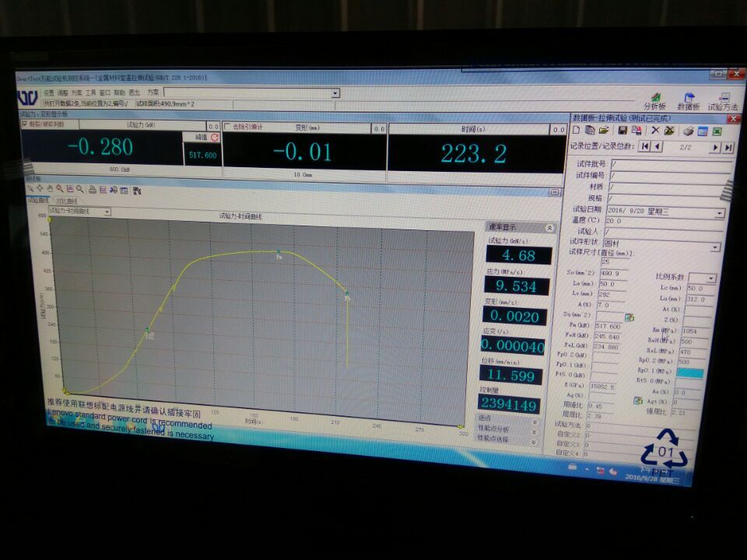Click the red peak value reset icon
747x560 pixels.
point(215,137)
